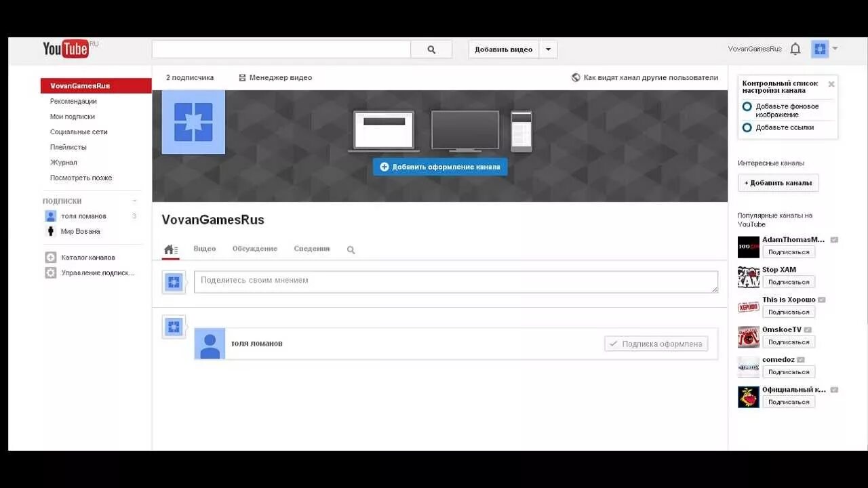868x488 pixels.
Task: Select the home tab icon
Action: click(171, 249)
